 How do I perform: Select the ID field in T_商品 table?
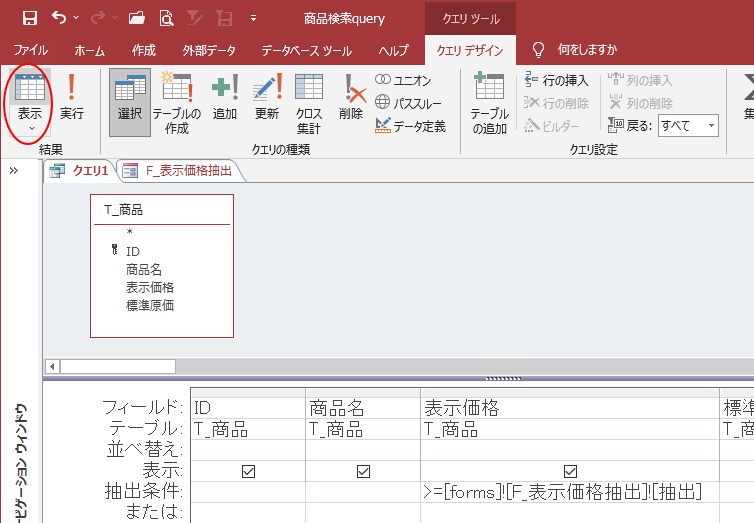tap(133, 251)
